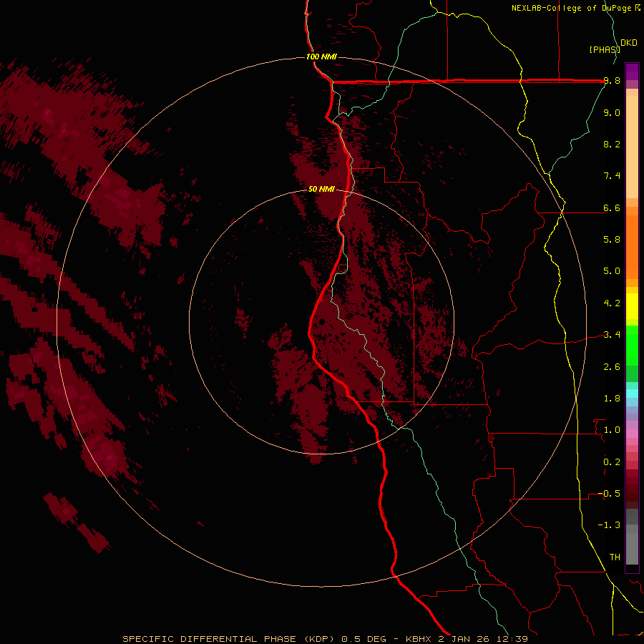Click the 50 NMI range ring label

point(321,189)
